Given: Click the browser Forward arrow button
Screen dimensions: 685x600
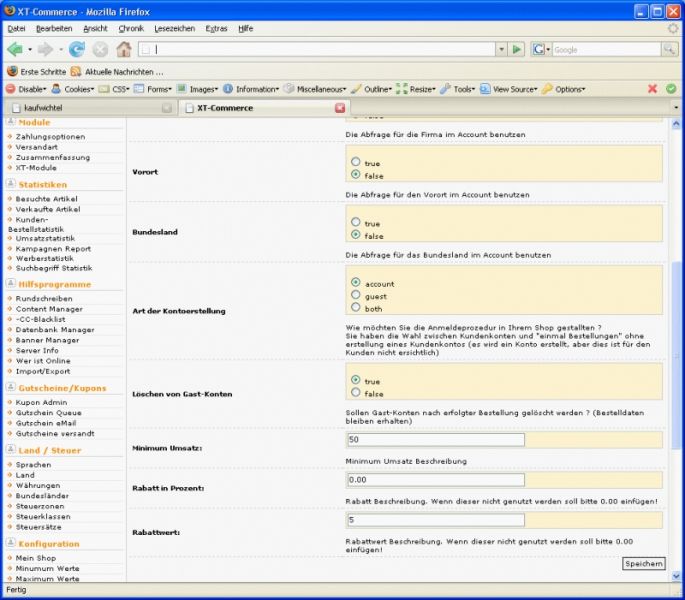Looking at the screenshot, I should pyautogui.click(x=45, y=49).
